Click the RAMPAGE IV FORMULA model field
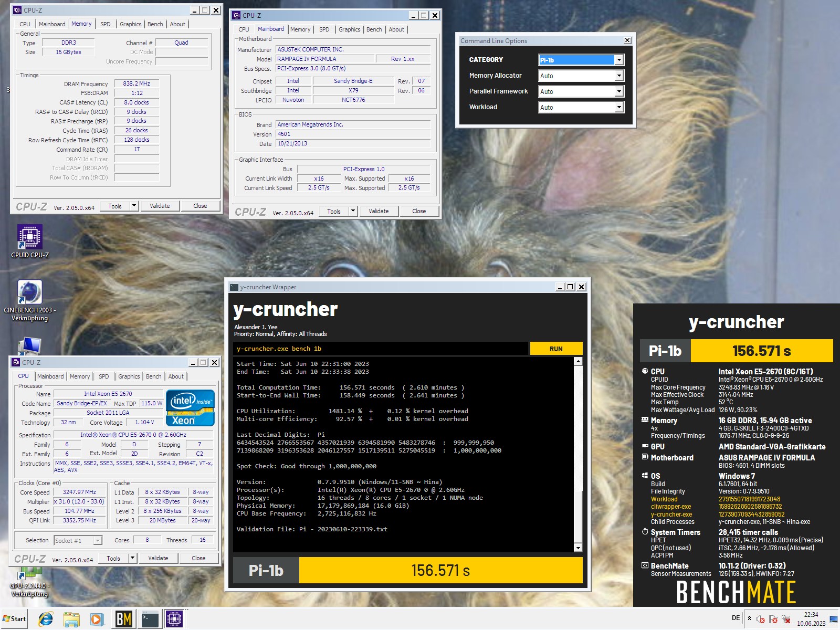Viewport: 840px width, 630px height. pos(325,59)
